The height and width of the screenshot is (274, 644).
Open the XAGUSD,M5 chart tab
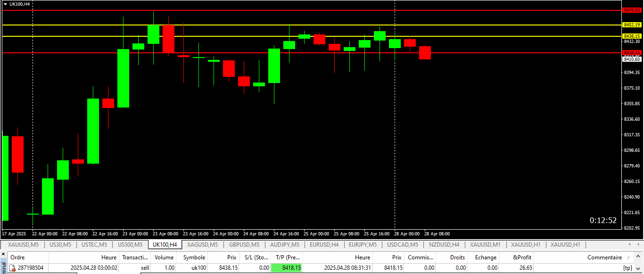(202, 245)
